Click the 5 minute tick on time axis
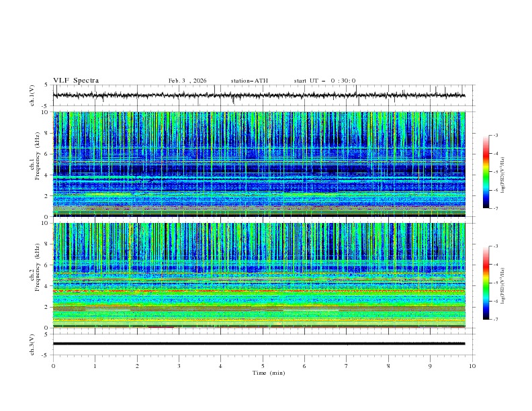This screenshot has height=411, width=532. pyautogui.click(x=263, y=366)
